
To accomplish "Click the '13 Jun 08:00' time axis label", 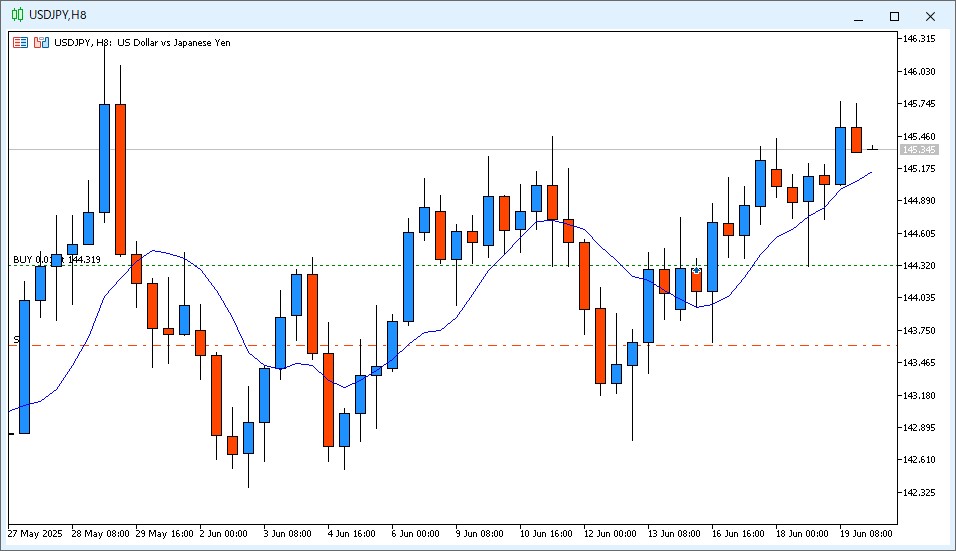I will [674, 534].
